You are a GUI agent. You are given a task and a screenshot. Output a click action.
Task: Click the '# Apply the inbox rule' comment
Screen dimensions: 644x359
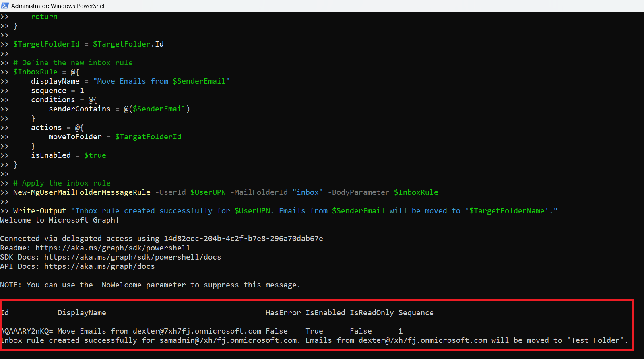62,183
